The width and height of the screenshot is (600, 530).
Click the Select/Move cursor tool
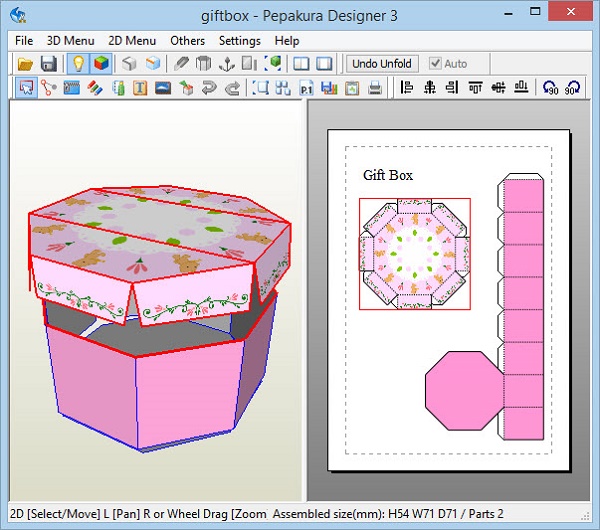[26, 88]
